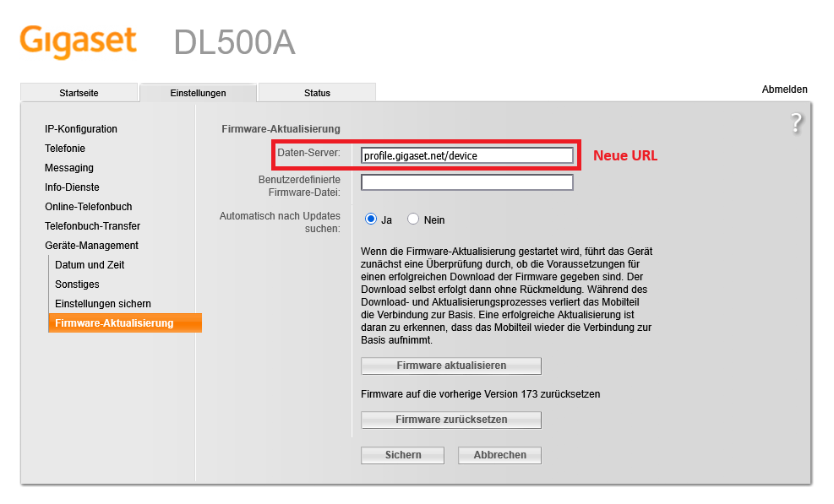Click the Firmware aktualisieren button
This screenshot has width=834, height=504.
coord(450,366)
